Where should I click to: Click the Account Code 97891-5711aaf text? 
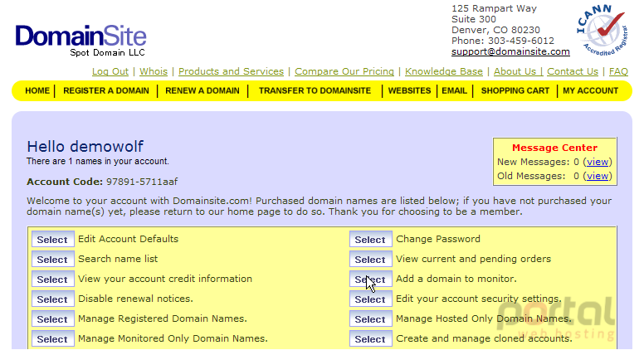click(x=102, y=182)
